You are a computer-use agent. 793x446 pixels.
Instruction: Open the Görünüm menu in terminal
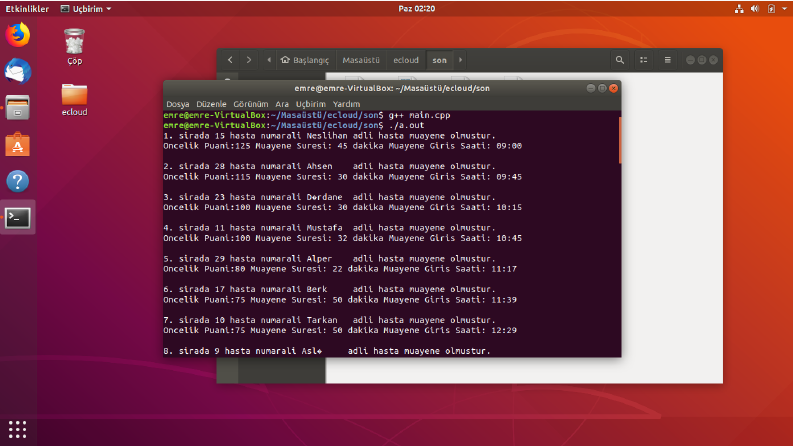[x=251, y=104]
